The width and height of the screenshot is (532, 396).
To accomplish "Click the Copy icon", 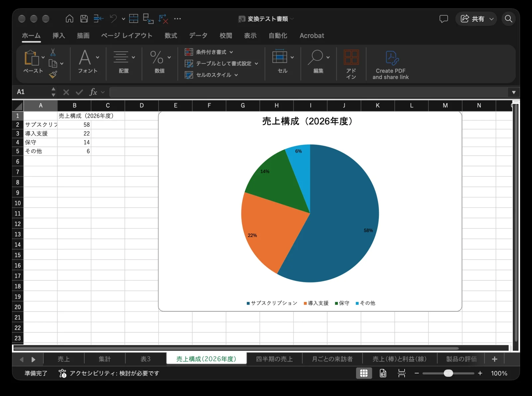I will (x=53, y=63).
